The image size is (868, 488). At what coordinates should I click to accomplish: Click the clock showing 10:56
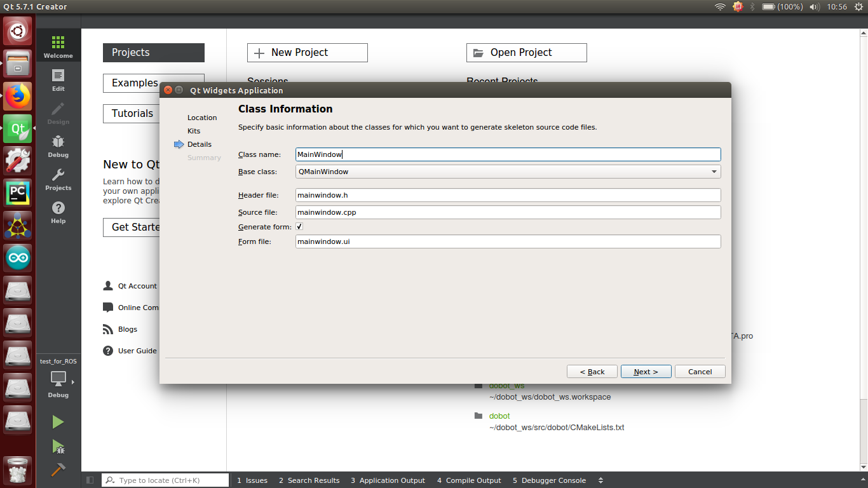pyautogui.click(x=837, y=7)
